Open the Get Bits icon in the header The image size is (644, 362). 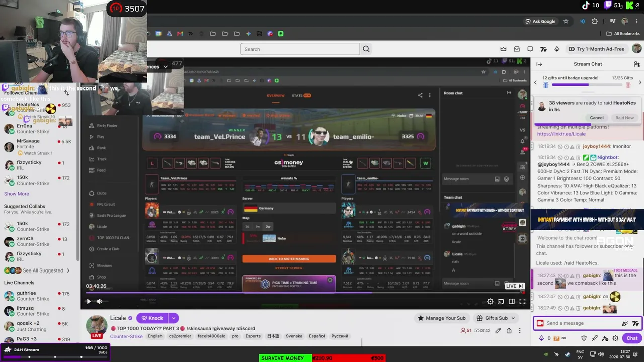(x=556, y=49)
